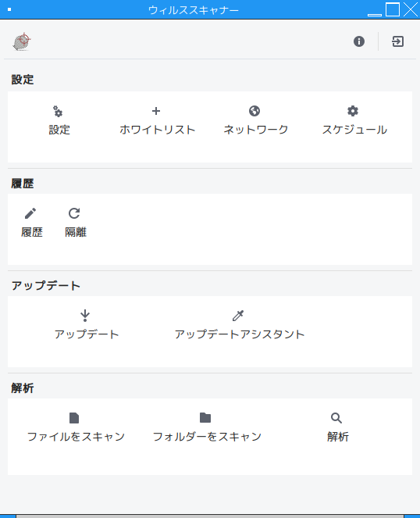Select the スケジュール label

pos(354,130)
